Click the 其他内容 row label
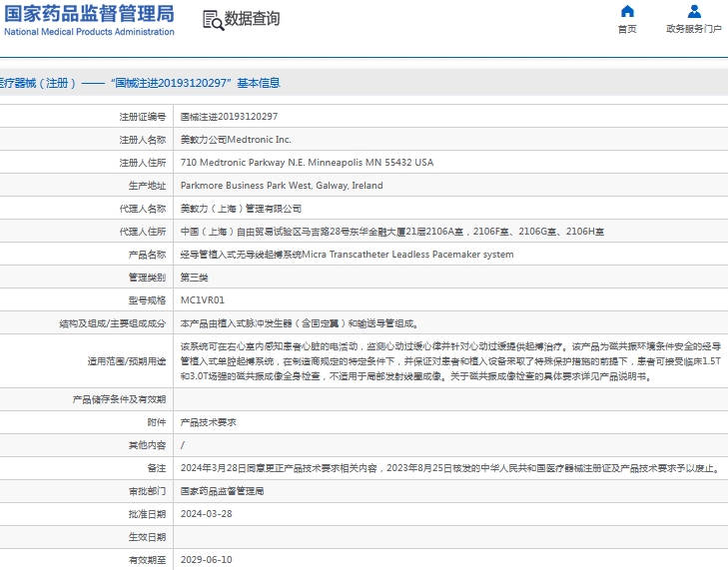The image size is (728, 570). tap(147, 445)
